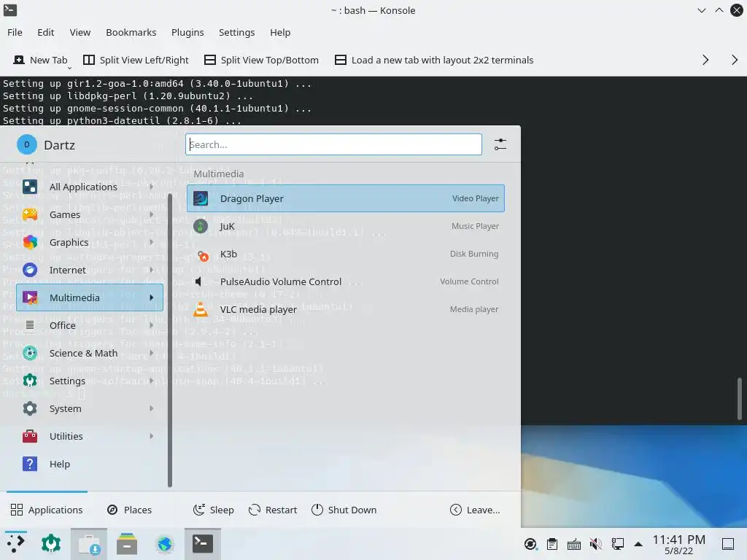This screenshot has width=747, height=560.
Task: Launch VLC media player
Action: [x=345, y=309]
